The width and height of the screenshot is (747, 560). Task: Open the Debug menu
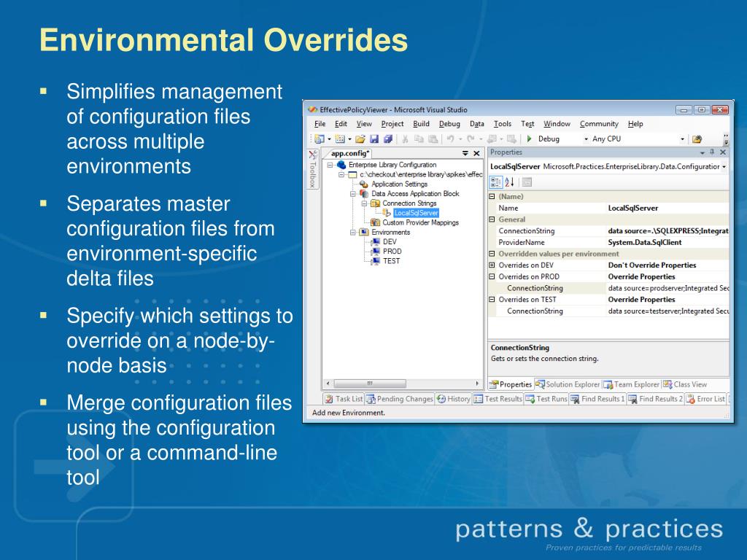(x=449, y=124)
